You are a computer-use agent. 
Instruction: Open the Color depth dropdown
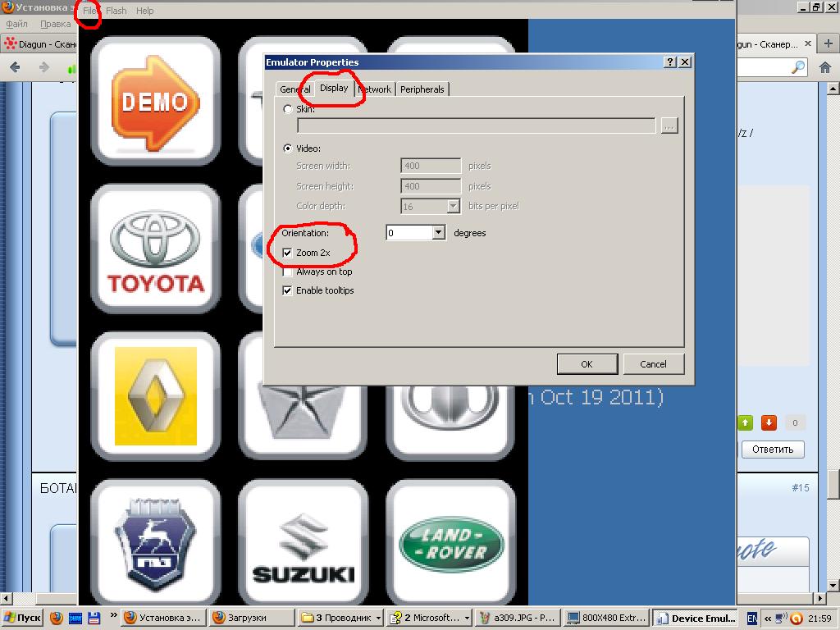pyautogui.click(x=453, y=206)
